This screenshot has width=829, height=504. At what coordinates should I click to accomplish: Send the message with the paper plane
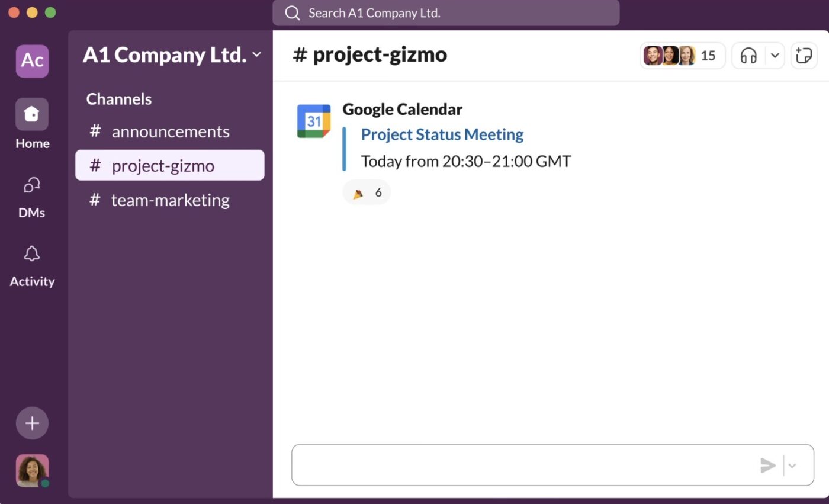(768, 466)
